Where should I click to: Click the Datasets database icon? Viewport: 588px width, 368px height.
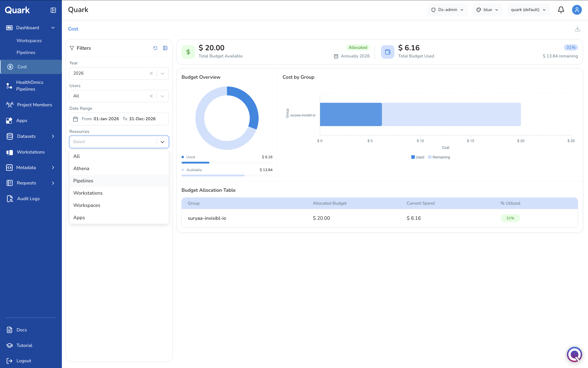(x=10, y=136)
